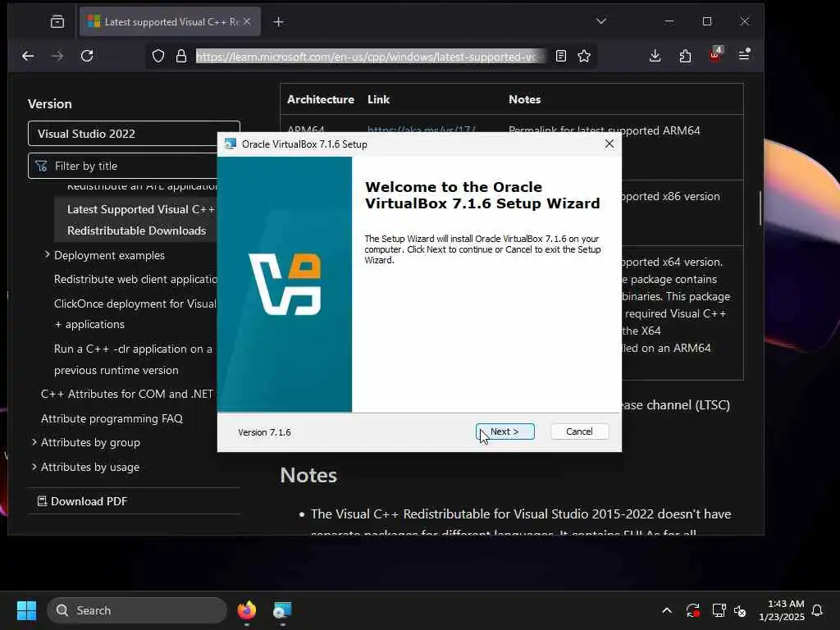
Task: Click the Architecture column header
Action: [321, 99]
